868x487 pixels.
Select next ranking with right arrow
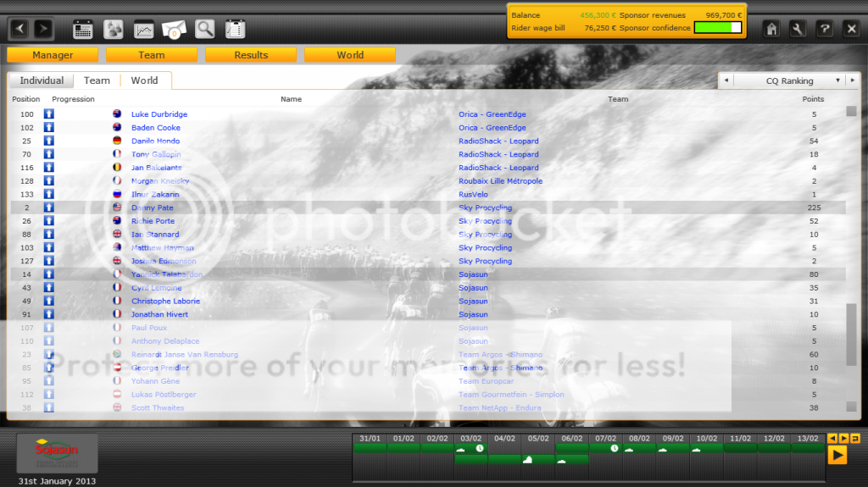pos(853,80)
